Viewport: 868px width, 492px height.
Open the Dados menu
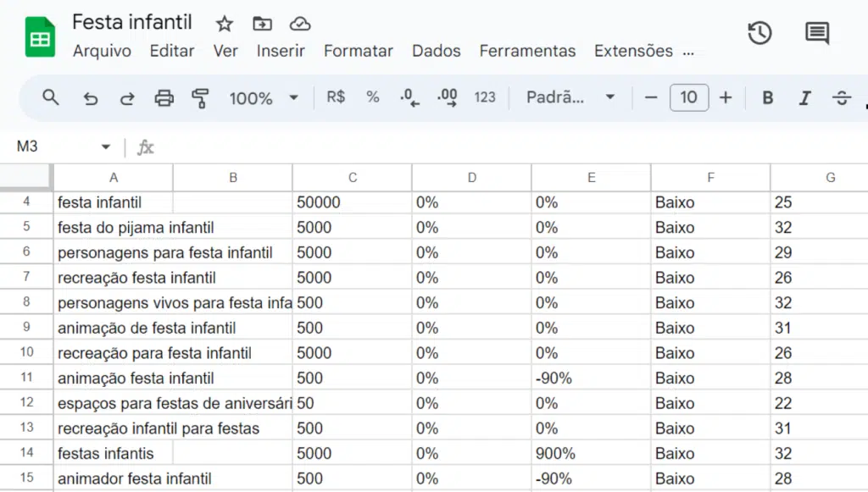pyautogui.click(x=437, y=51)
